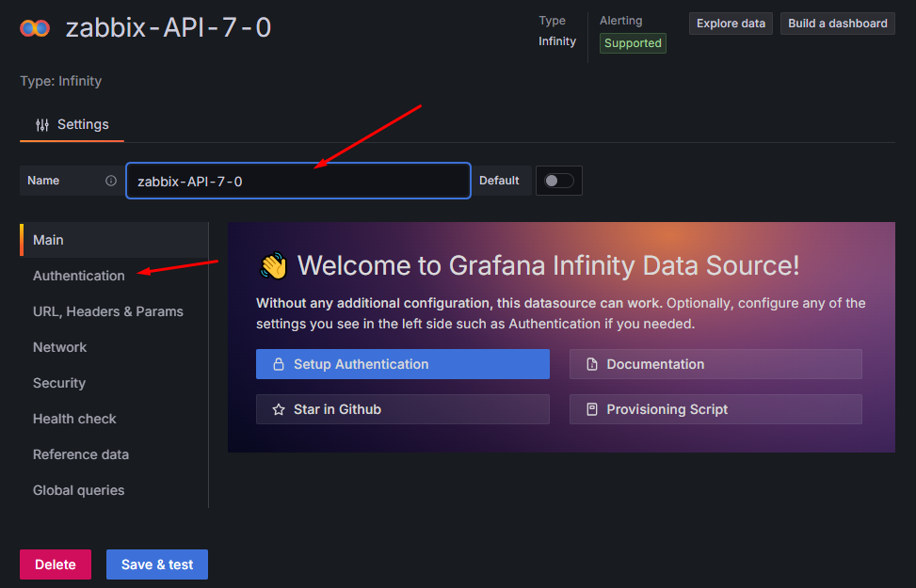Click the waving hand emoji

click(273, 266)
